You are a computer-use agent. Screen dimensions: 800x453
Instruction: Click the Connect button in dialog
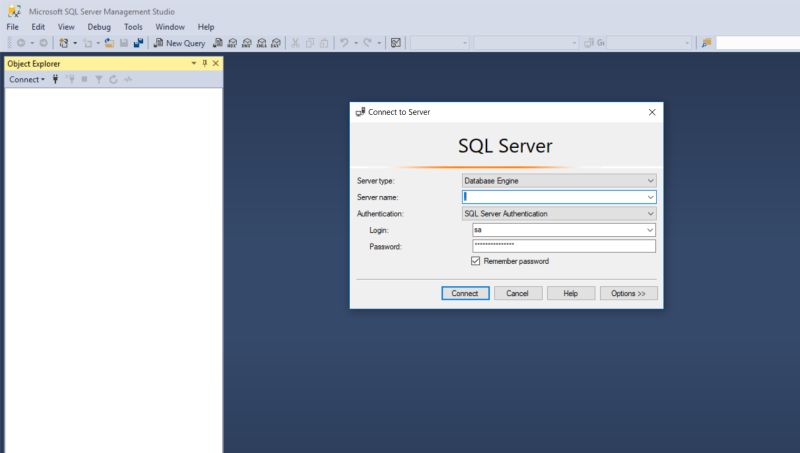tap(465, 293)
